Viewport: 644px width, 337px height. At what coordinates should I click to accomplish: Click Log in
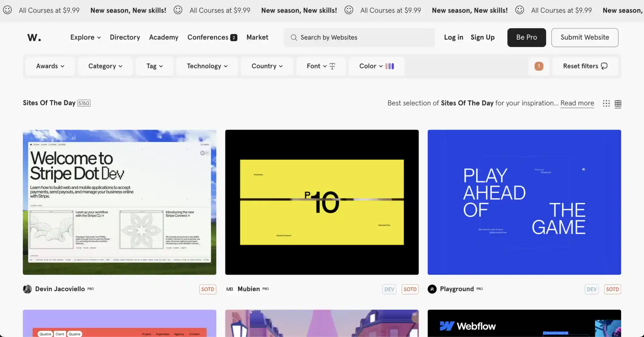453,38
